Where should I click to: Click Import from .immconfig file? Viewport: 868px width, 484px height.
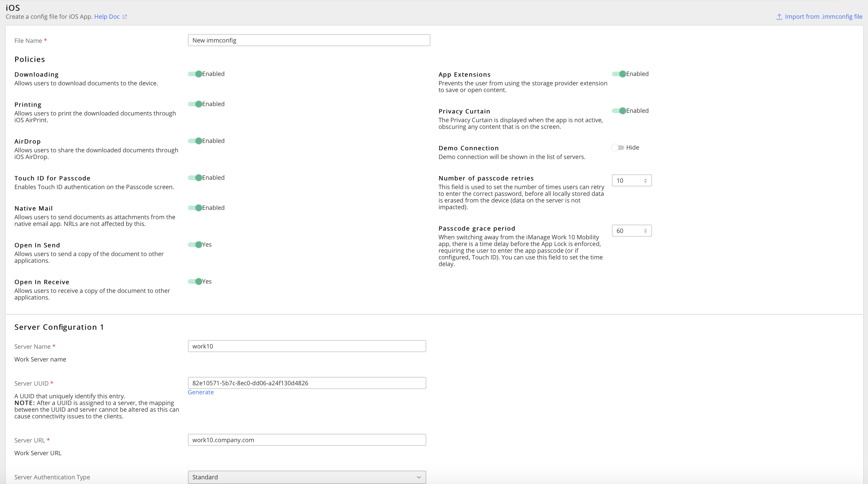[823, 17]
